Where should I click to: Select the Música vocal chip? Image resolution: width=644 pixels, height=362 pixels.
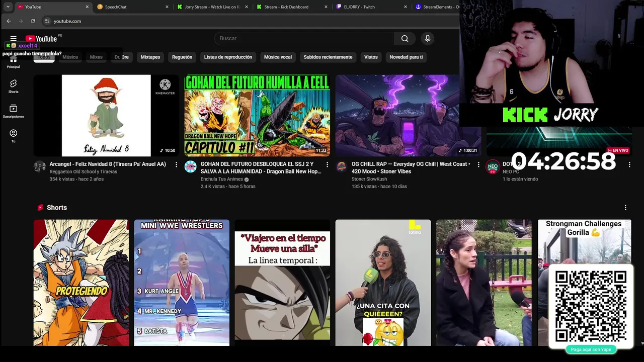278,57
